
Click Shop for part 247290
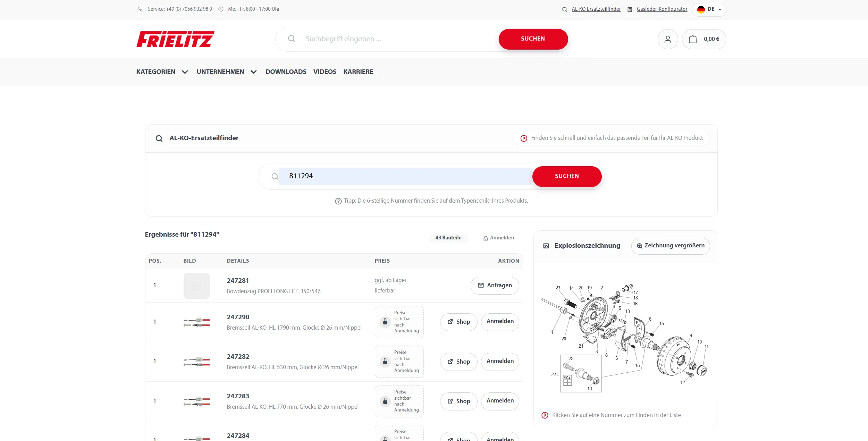click(x=458, y=322)
